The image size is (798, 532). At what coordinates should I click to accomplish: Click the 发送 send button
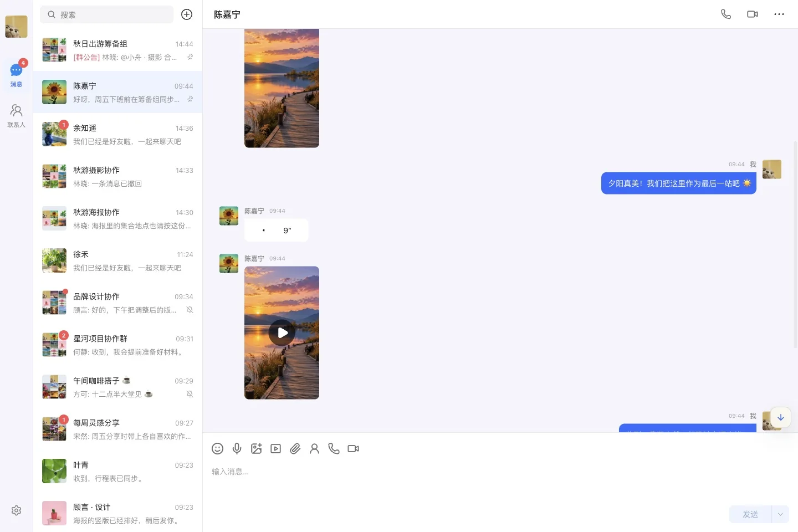point(750,514)
